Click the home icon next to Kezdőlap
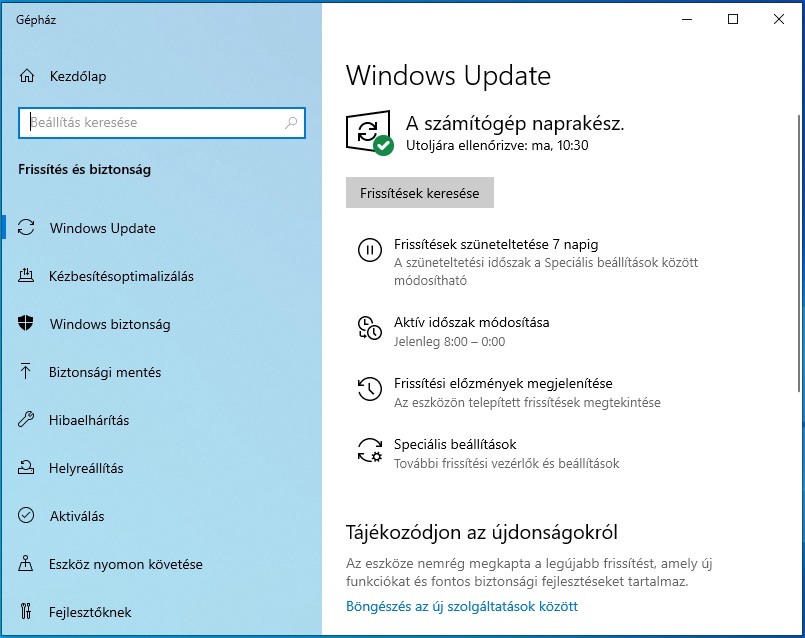Screen dimensions: 805x638 (27, 76)
